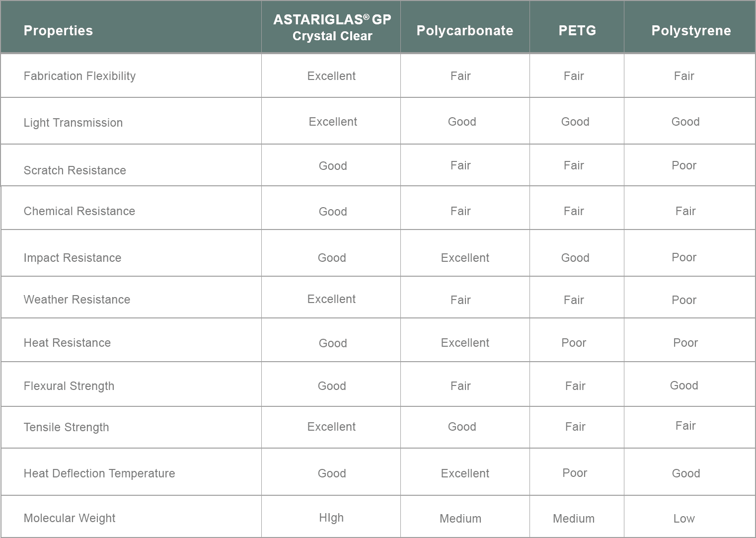Click the Heat Deflection Temperature row label
756x538 pixels.
99,473
